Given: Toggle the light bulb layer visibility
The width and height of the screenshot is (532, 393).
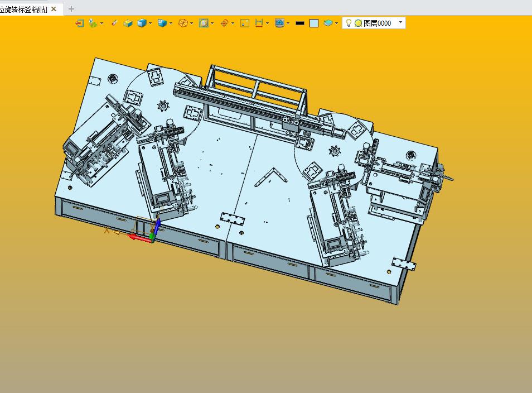Looking at the screenshot, I should pos(349,23).
